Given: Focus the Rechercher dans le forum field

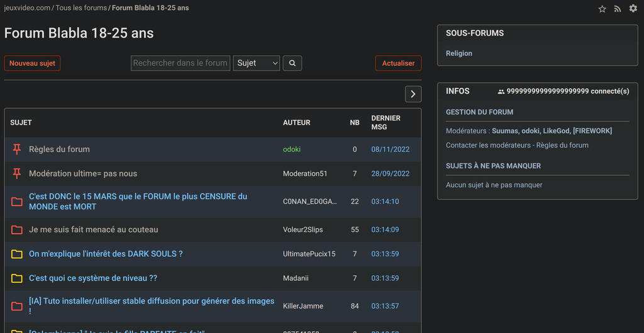Looking at the screenshot, I should pos(180,63).
